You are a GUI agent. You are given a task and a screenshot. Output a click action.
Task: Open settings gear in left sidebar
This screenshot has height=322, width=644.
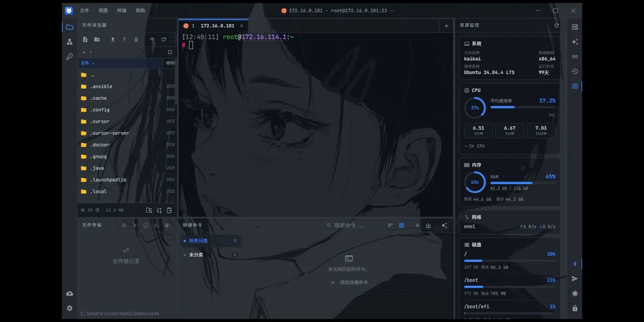pos(69,308)
